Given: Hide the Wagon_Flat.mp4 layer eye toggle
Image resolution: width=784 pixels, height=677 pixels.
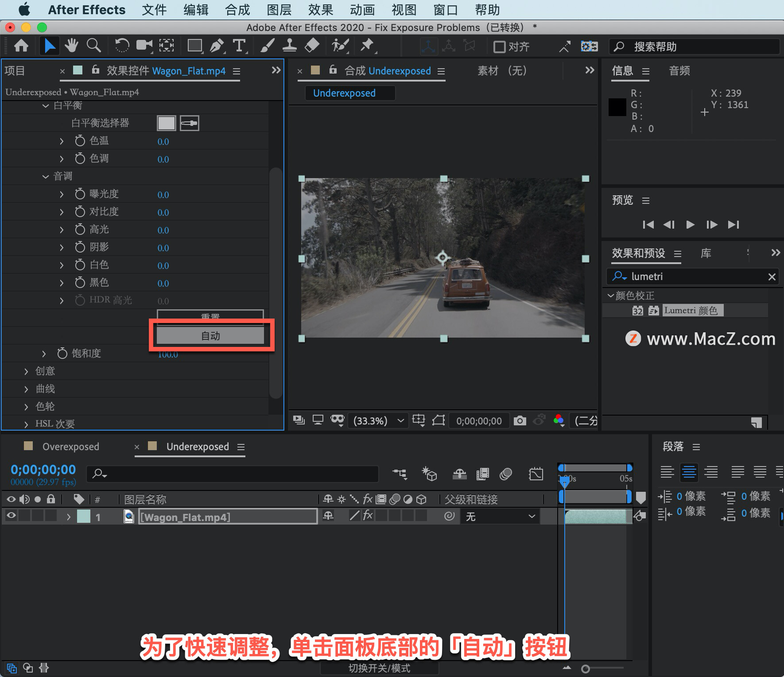Looking at the screenshot, I should click(11, 515).
